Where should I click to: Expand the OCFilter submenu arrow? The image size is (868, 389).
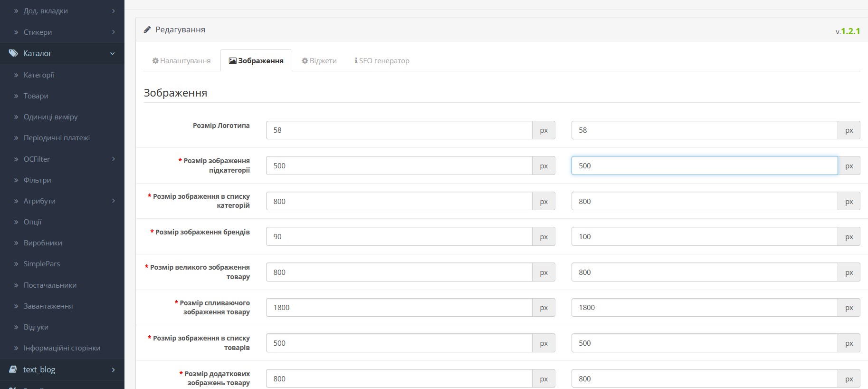[114, 159]
